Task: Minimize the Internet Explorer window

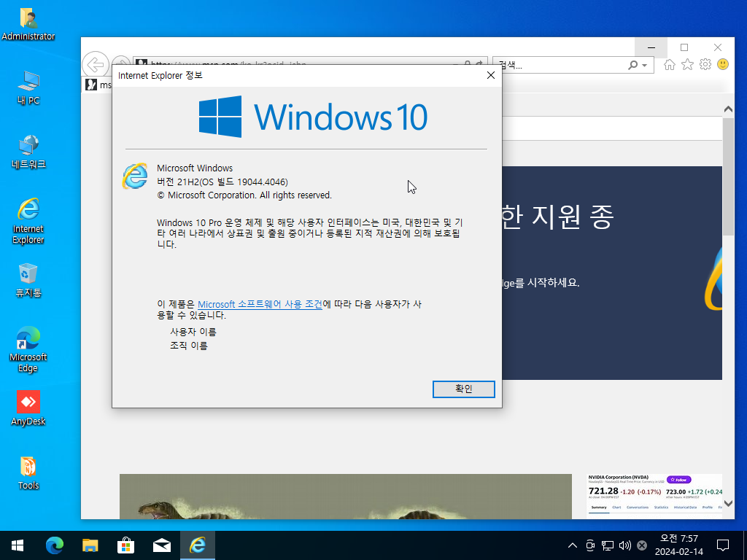Action: (x=651, y=47)
